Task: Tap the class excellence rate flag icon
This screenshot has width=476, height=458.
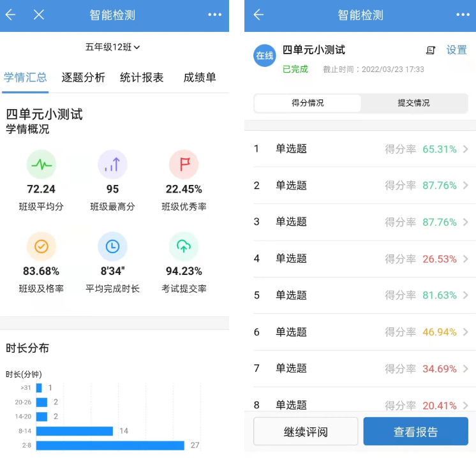Action: [184, 165]
